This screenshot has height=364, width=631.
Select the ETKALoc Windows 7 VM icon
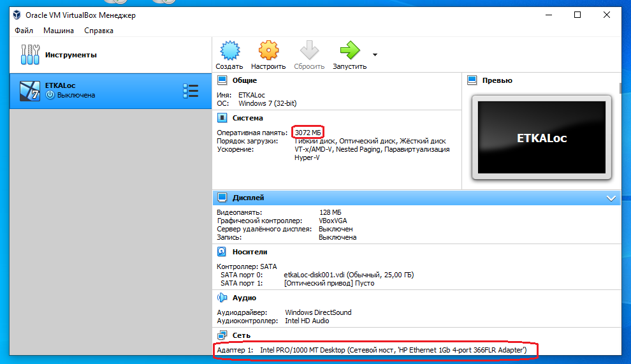[30, 91]
